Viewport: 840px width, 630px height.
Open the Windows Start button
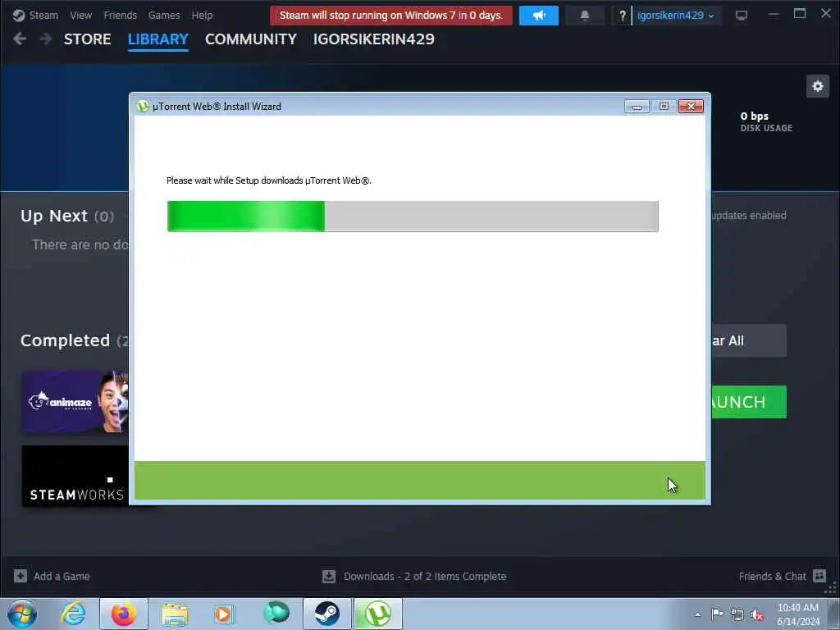click(x=22, y=614)
